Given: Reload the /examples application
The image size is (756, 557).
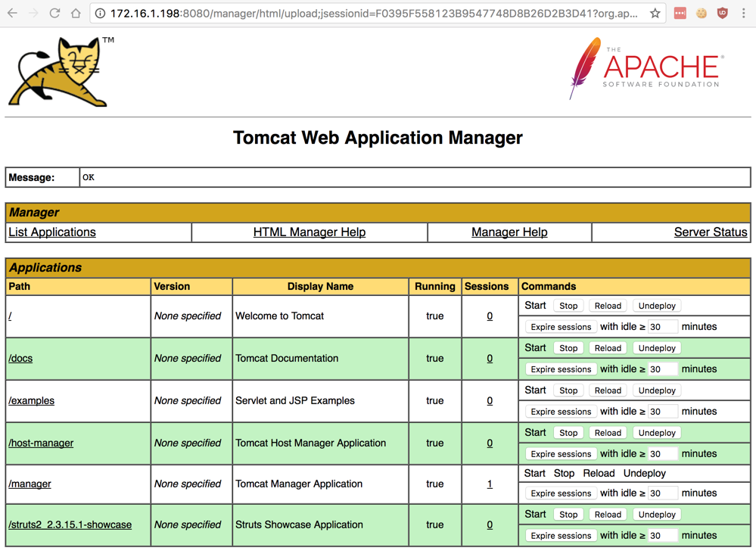Looking at the screenshot, I should pyautogui.click(x=607, y=391).
